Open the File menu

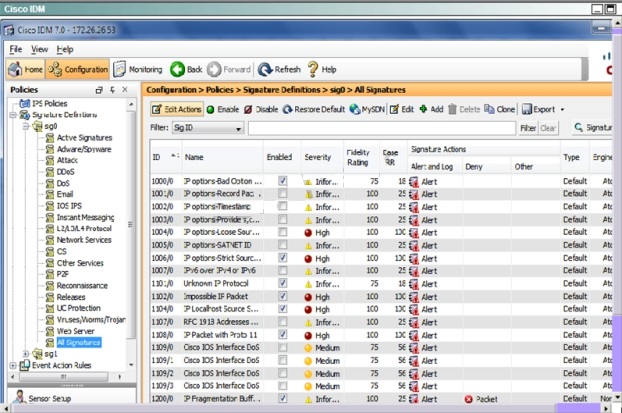pyautogui.click(x=16, y=49)
